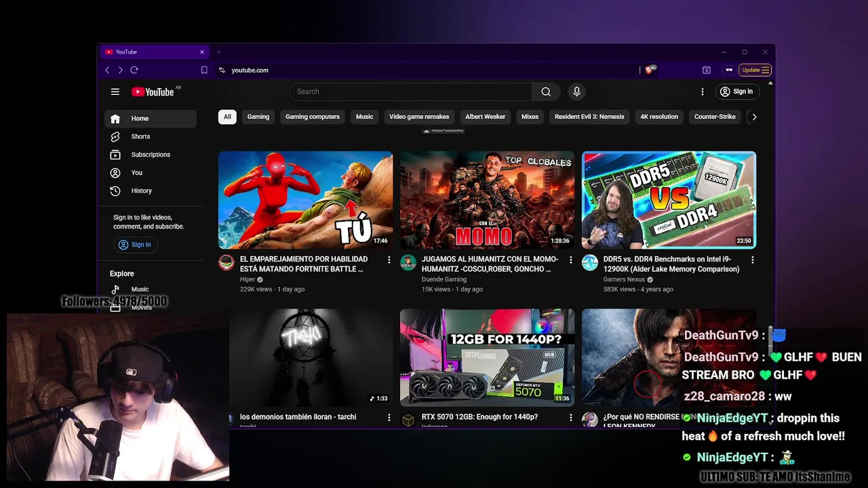The width and height of the screenshot is (868, 488).
Task: Open the browser sidebar panel icon
Action: [707, 70]
